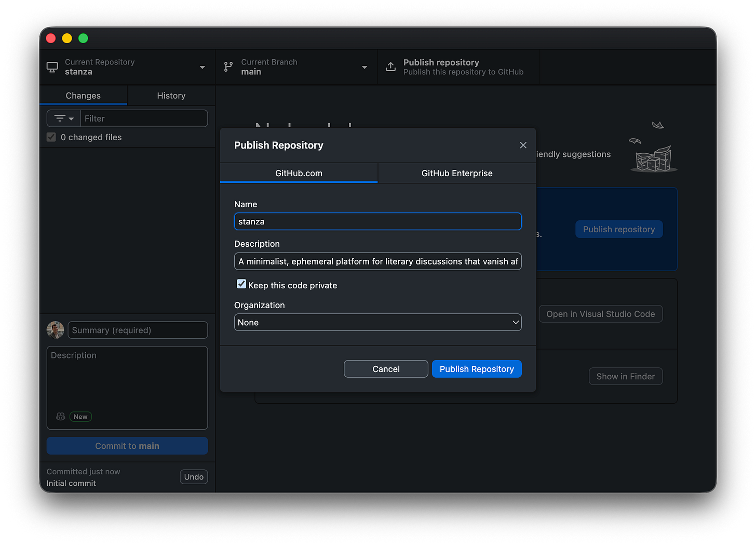Viewport: 756px width, 545px height.
Task: Click the user avatar beside the summary field
Action: click(x=55, y=329)
